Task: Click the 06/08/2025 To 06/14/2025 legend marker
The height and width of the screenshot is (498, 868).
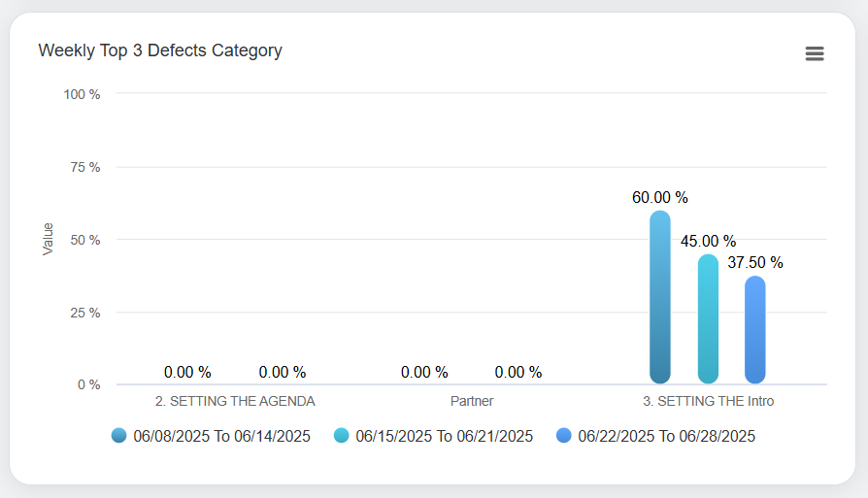Action: pos(119,436)
